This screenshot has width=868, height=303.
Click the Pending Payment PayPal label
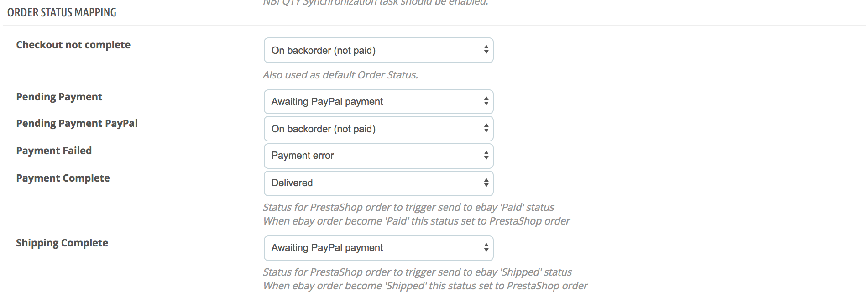(77, 123)
